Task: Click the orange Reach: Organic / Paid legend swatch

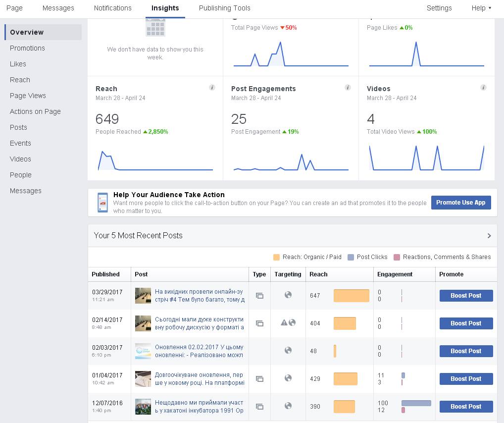Action: click(x=276, y=257)
